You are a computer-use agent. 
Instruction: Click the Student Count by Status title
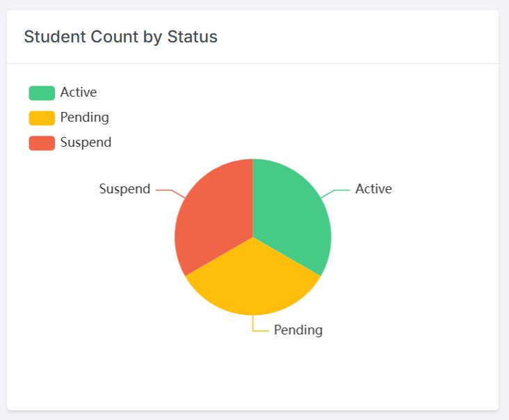(121, 37)
